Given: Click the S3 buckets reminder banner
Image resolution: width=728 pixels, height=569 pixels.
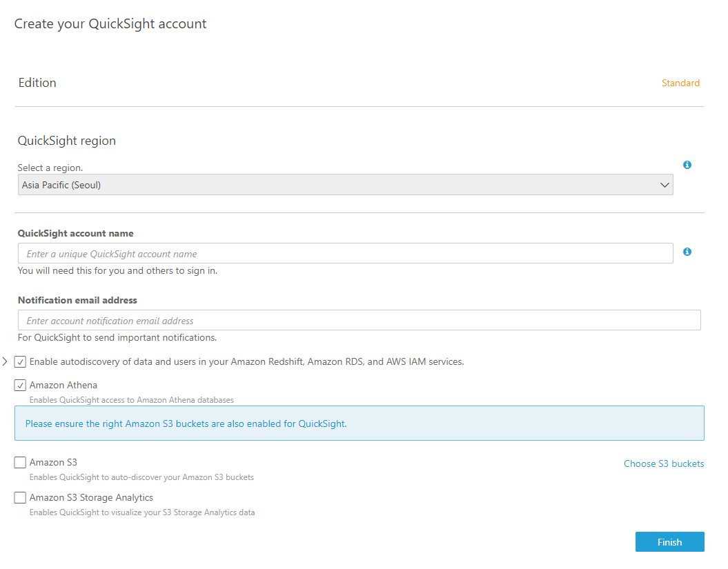Looking at the screenshot, I should [359, 423].
